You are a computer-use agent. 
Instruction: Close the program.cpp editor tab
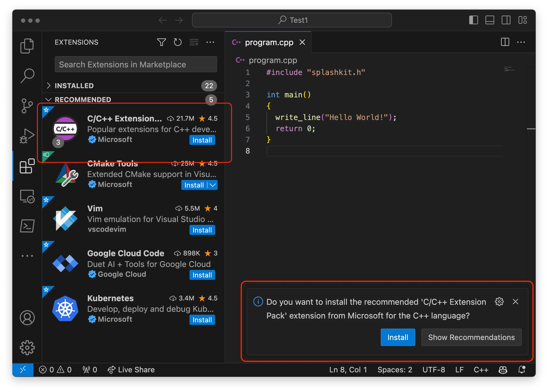(302, 42)
